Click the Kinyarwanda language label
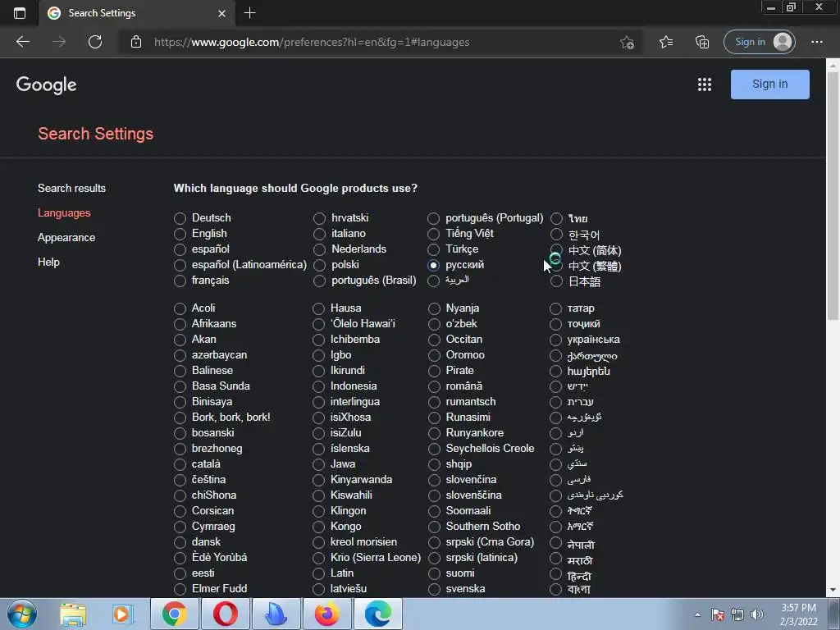 click(361, 479)
